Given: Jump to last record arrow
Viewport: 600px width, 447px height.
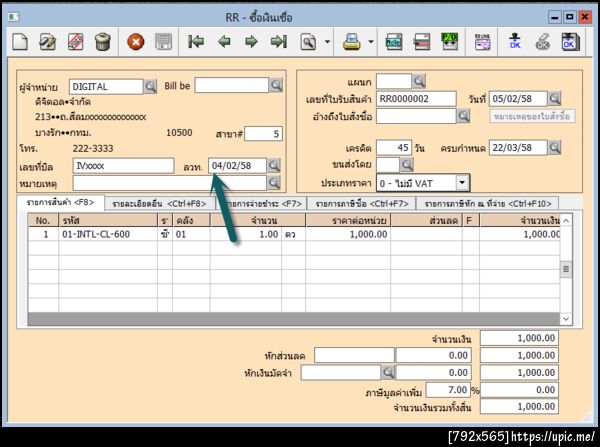Looking at the screenshot, I should click(279, 41).
